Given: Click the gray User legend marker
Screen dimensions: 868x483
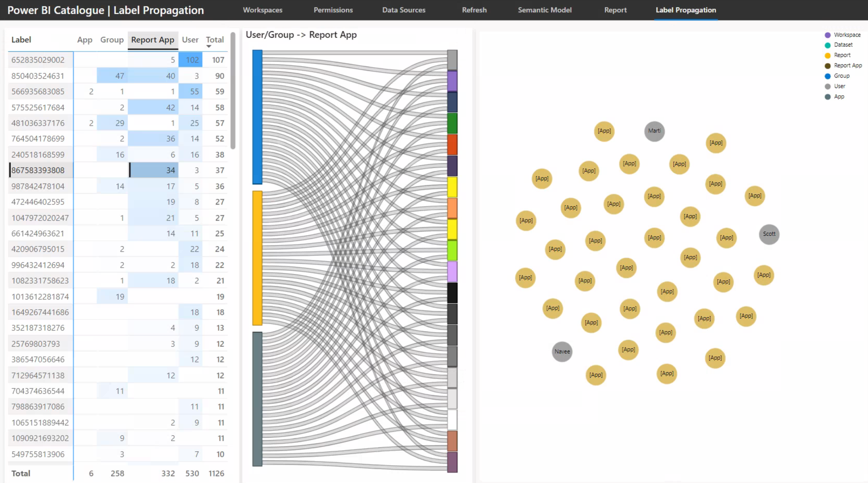Looking at the screenshot, I should pos(828,86).
